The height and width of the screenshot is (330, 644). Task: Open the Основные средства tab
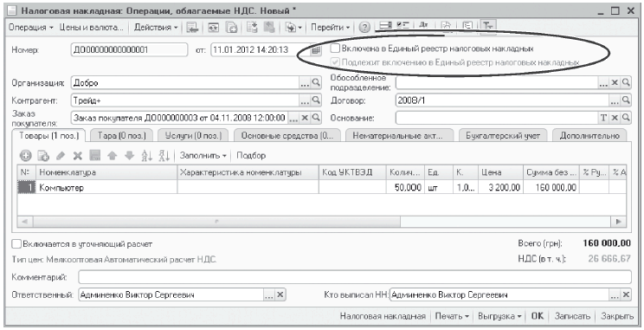pos(287,136)
